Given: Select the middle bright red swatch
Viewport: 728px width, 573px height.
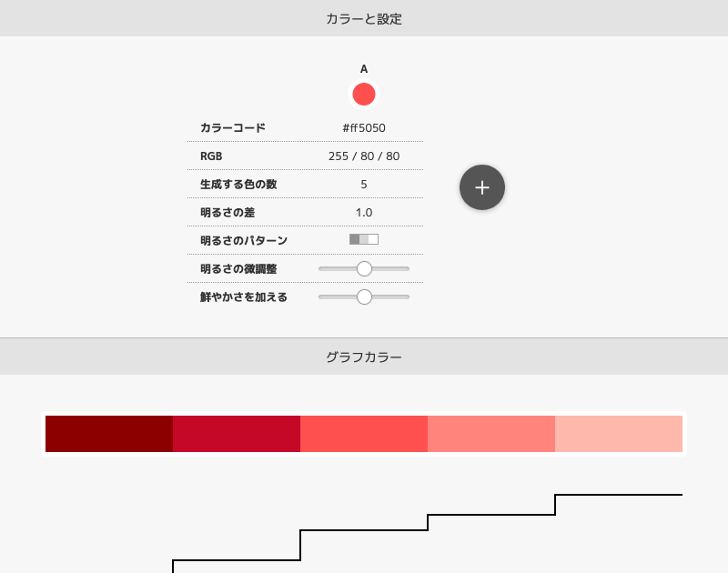Looking at the screenshot, I should (x=364, y=433).
